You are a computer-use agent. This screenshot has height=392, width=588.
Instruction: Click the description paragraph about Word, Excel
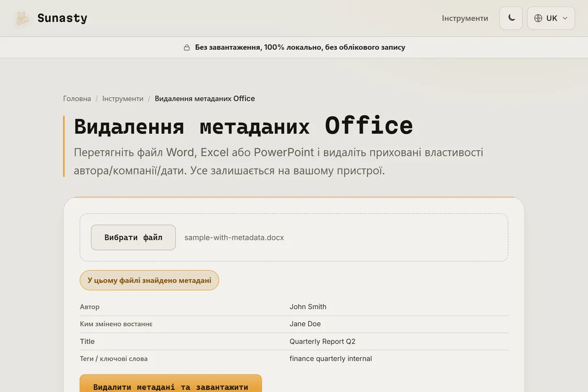tap(278, 162)
